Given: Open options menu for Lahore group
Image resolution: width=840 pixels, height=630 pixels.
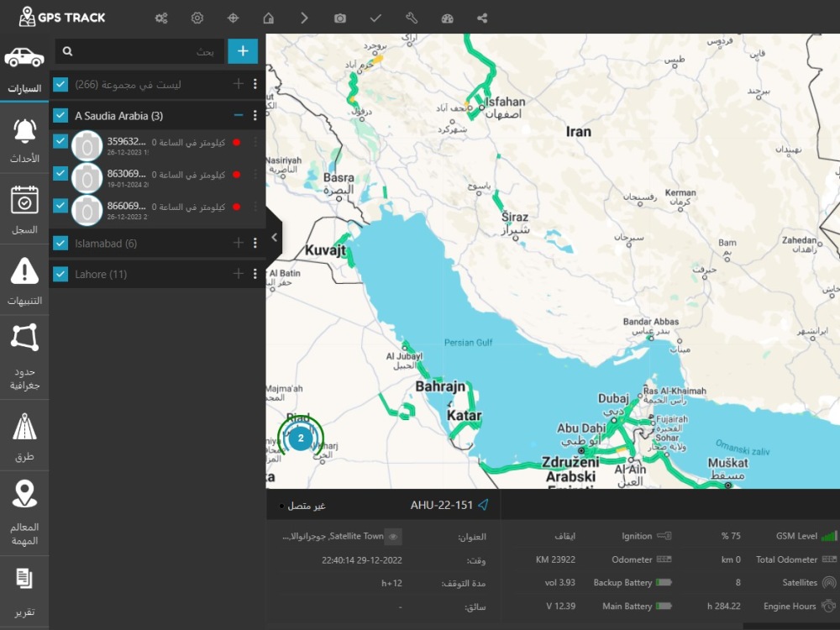Looking at the screenshot, I should [255, 274].
